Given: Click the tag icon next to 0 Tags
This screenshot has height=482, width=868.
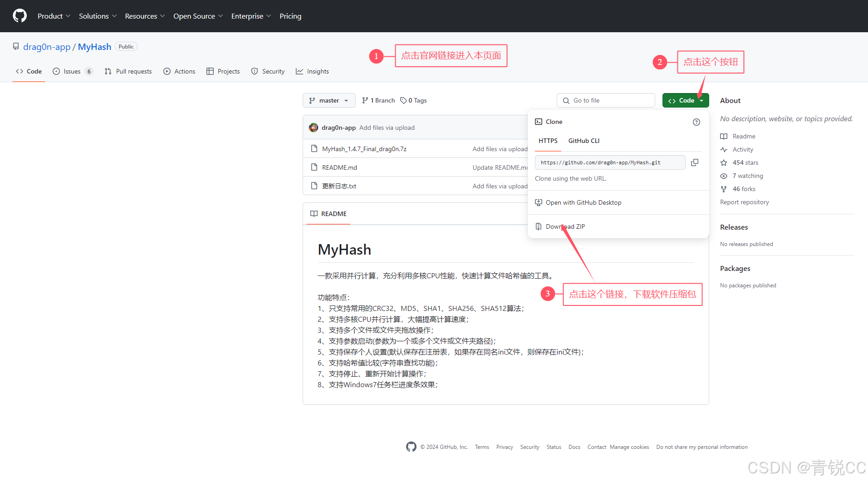Looking at the screenshot, I should (403, 100).
